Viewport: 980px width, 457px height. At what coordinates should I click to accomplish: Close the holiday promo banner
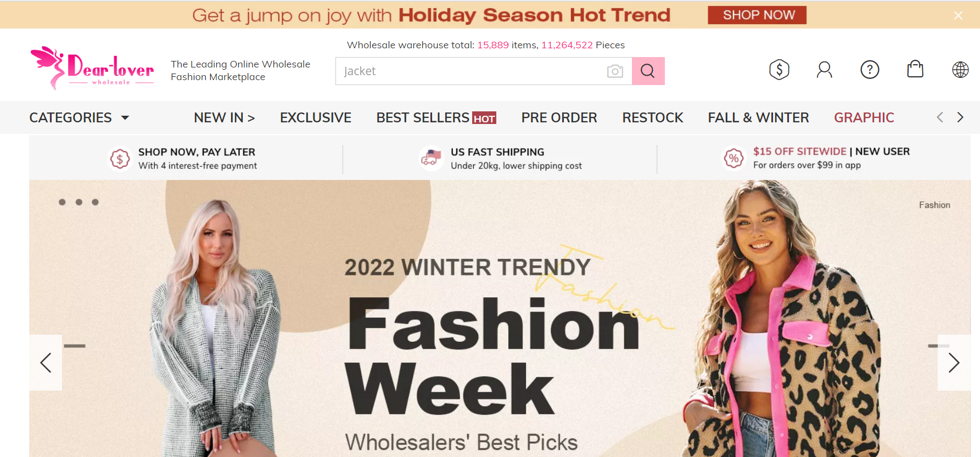click(958, 15)
